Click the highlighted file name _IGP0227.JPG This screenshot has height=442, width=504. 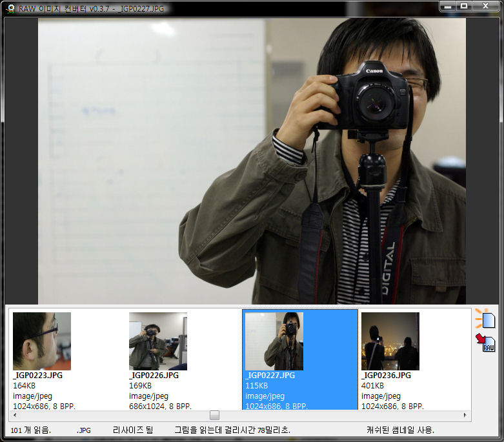coord(270,375)
